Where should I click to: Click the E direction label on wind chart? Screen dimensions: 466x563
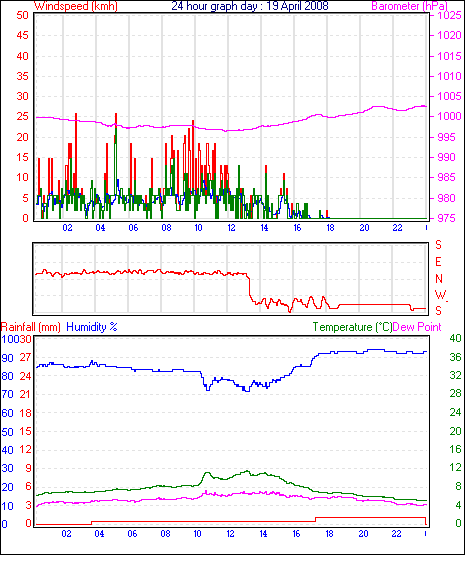coord(438,262)
